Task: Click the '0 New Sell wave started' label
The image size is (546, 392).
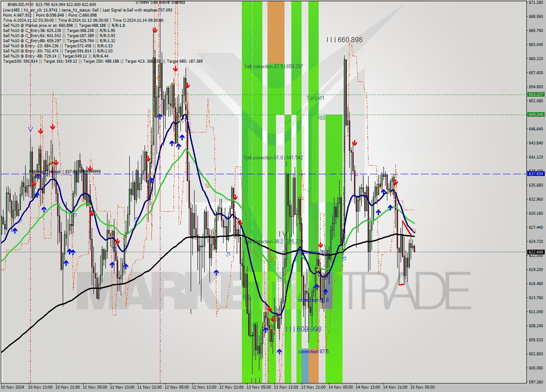Action: [160, 2]
